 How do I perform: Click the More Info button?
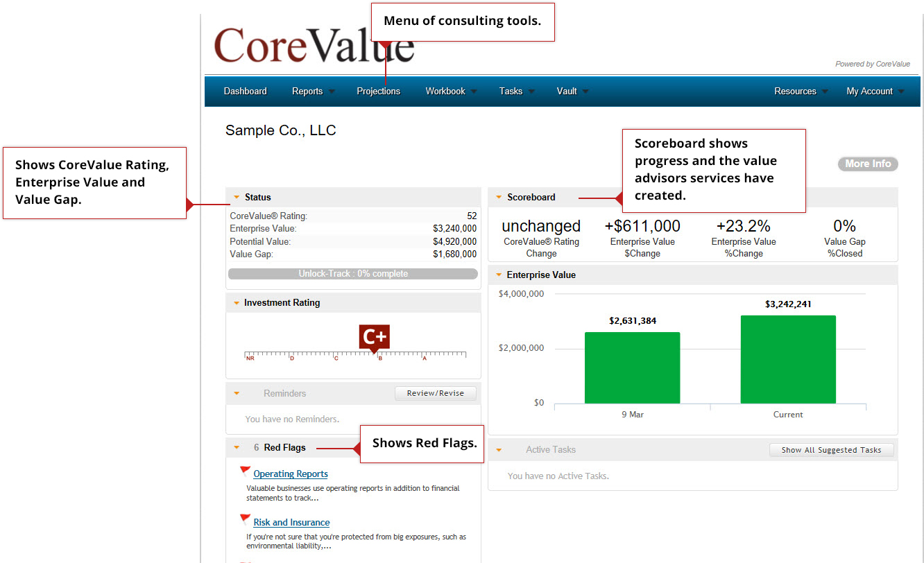[868, 164]
